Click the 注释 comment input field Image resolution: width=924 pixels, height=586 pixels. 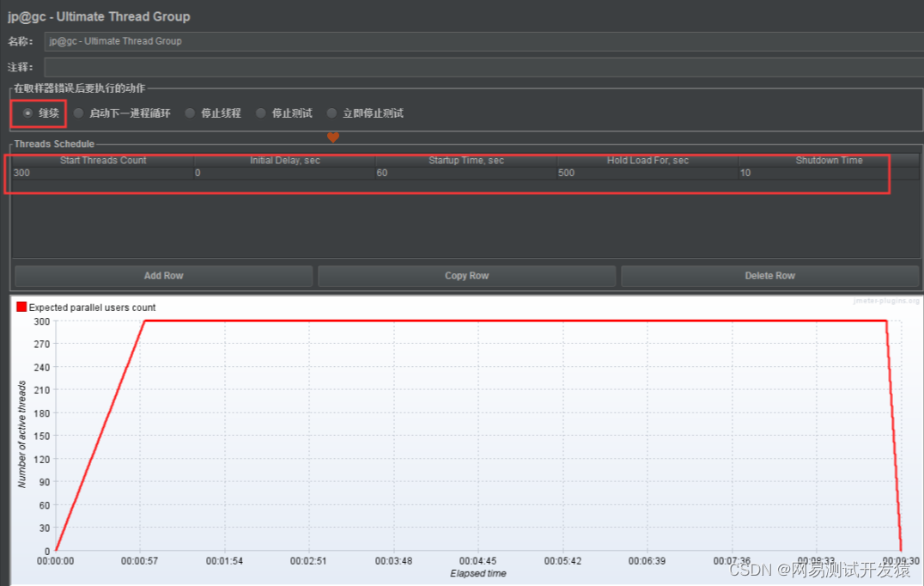(483, 67)
